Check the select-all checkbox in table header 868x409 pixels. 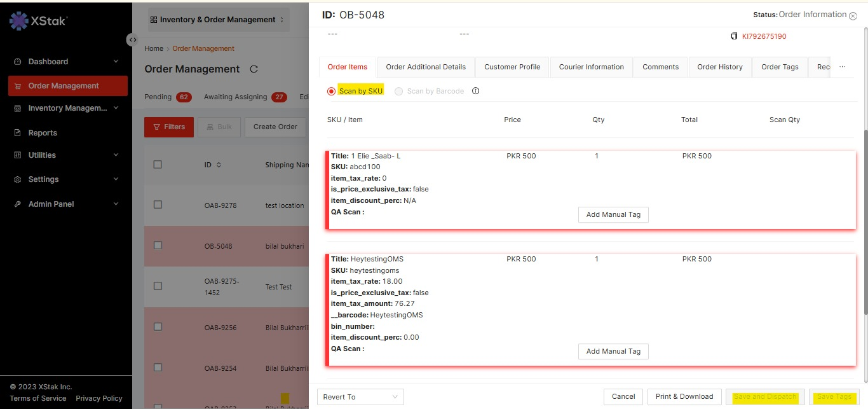(158, 164)
